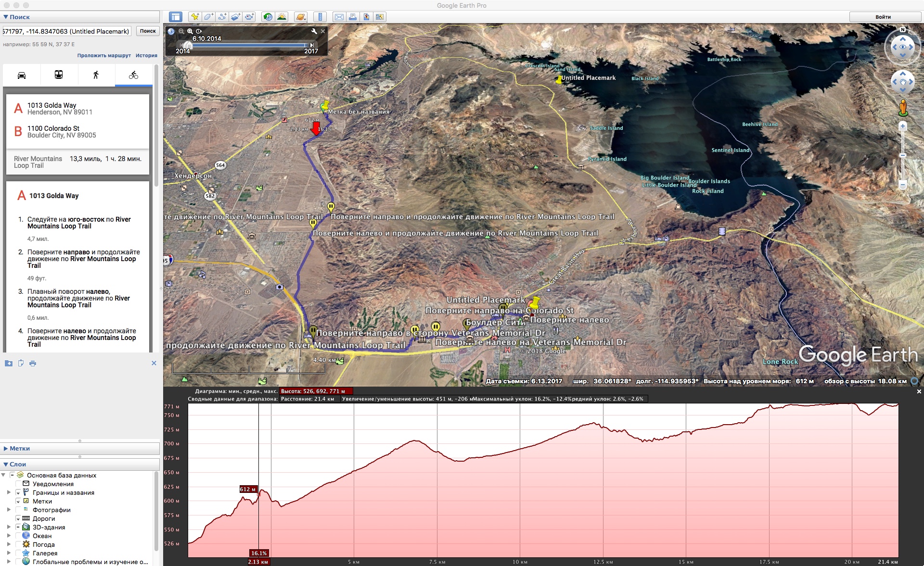This screenshot has height=566, width=924.
Task: Expand the Метки panel
Action: (6, 448)
